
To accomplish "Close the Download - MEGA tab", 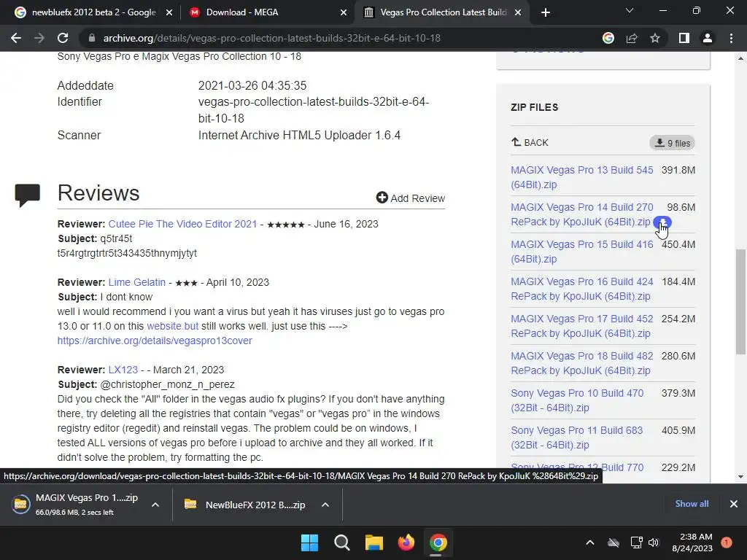I will click(344, 13).
